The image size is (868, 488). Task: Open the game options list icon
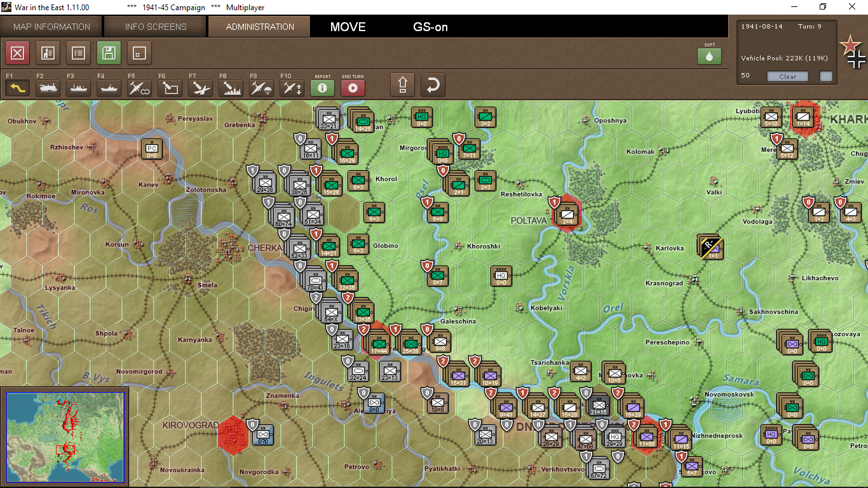78,53
